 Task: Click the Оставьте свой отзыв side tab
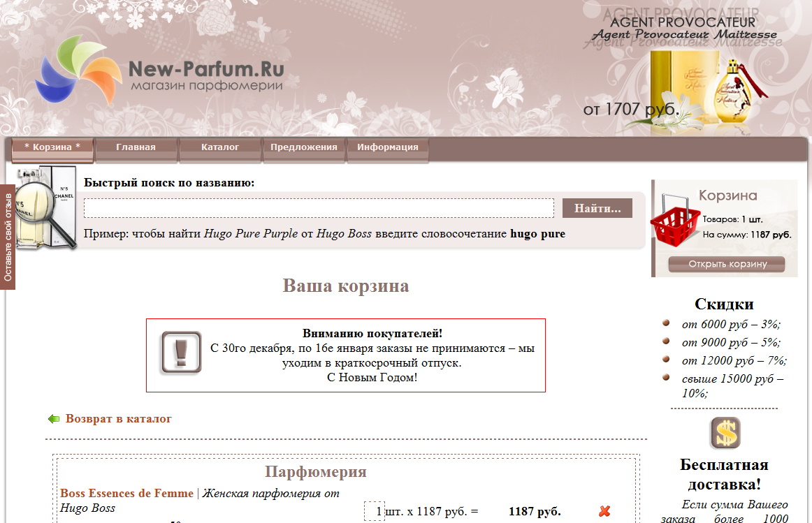pos(7,237)
